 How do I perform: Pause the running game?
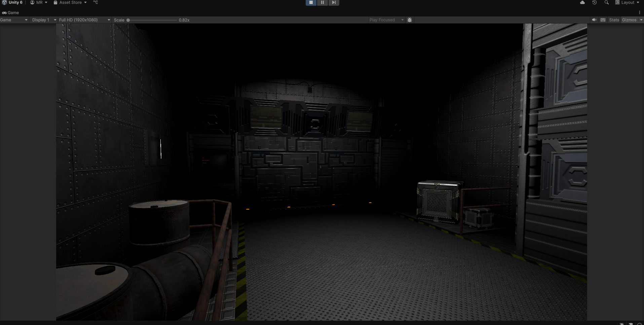point(322,2)
